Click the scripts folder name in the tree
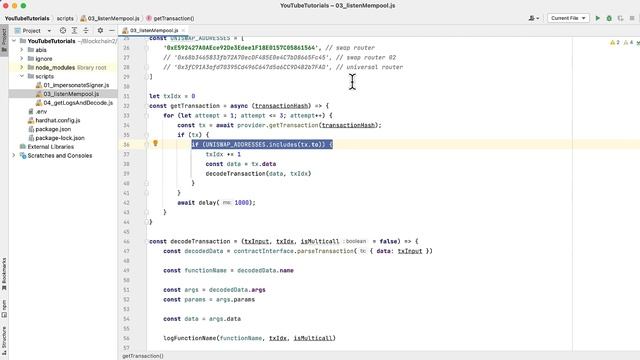 click(44, 76)
